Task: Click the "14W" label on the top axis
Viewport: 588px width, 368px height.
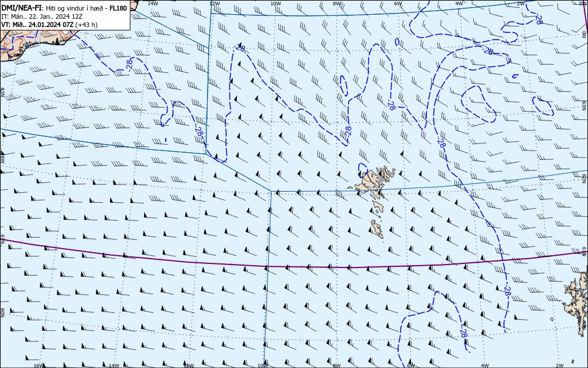Action: [152, 3]
